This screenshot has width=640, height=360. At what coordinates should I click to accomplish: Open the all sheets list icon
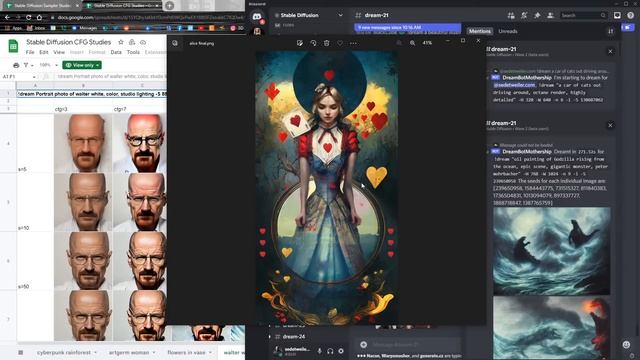pos(20,352)
